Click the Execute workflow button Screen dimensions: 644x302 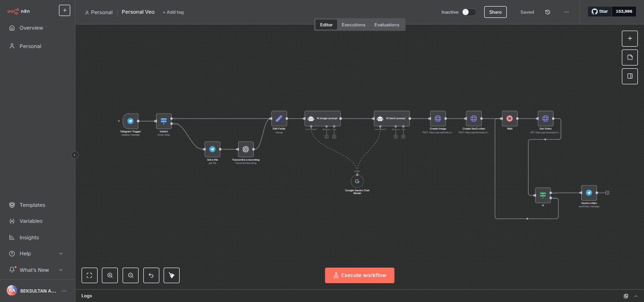[359, 275]
